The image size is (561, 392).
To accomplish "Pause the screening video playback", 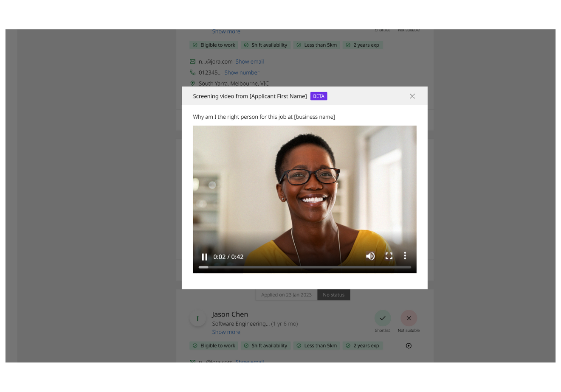I will point(204,256).
